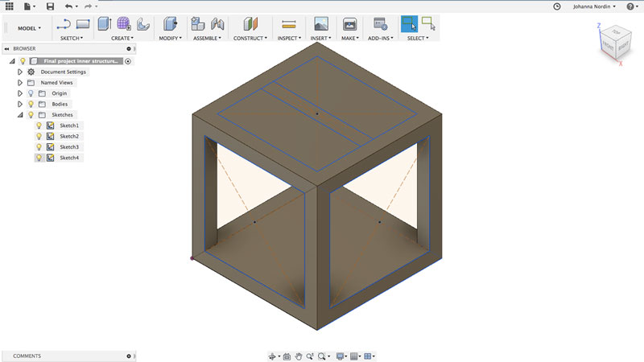Click the Insert image icon
The image size is (644, 362).
coord(321,24)
